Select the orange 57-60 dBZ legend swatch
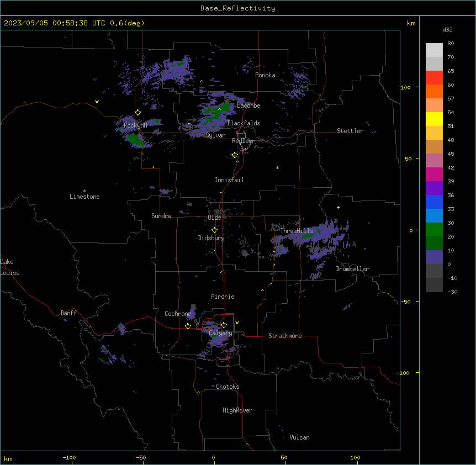This screenshot has height=465, width=476. (x=434, y=91)
